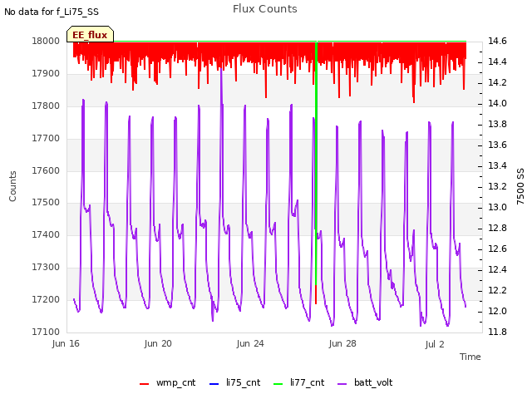
Task: Click the 13.2 right axis tick label
Action: [497, 186]
